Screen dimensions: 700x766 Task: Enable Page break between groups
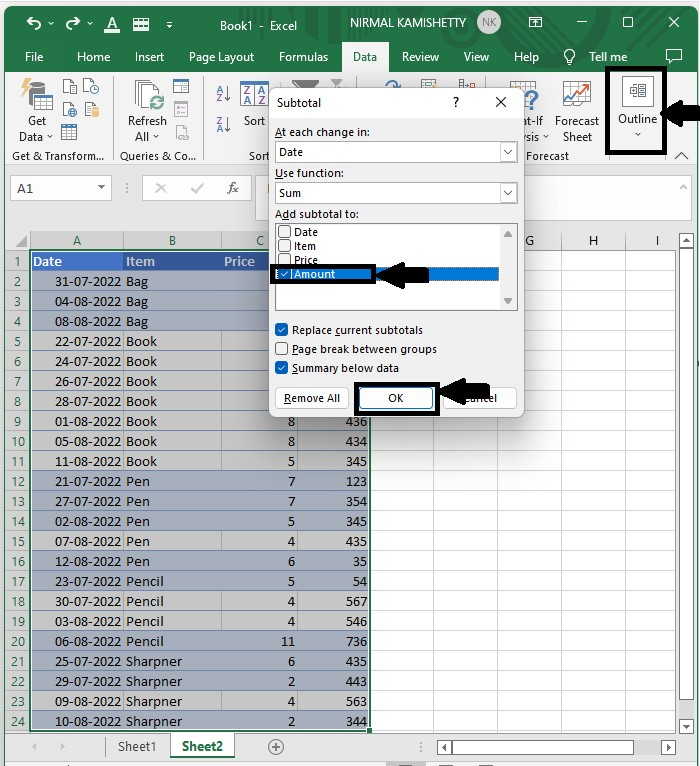point(281,349)
